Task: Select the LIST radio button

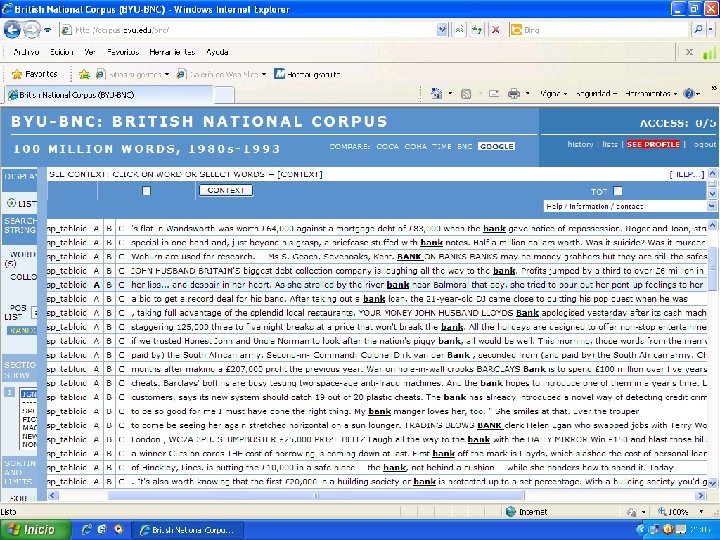Action: tap(11, 202)
